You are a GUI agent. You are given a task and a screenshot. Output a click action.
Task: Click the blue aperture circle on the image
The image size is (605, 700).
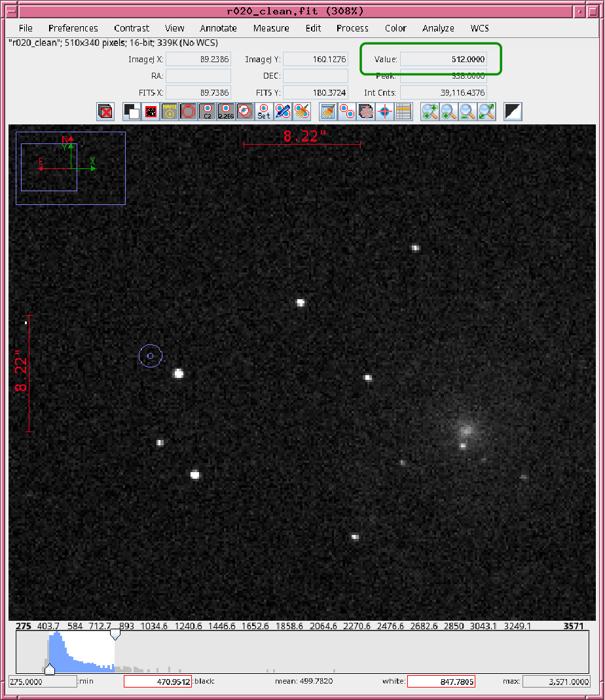tap(151, 356)
